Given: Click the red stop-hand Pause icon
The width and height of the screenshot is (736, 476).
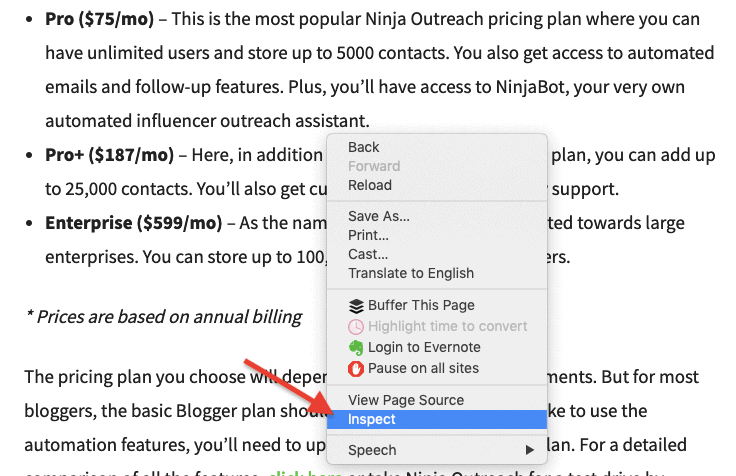Looking at the screenshot, I should pos(355,369).
